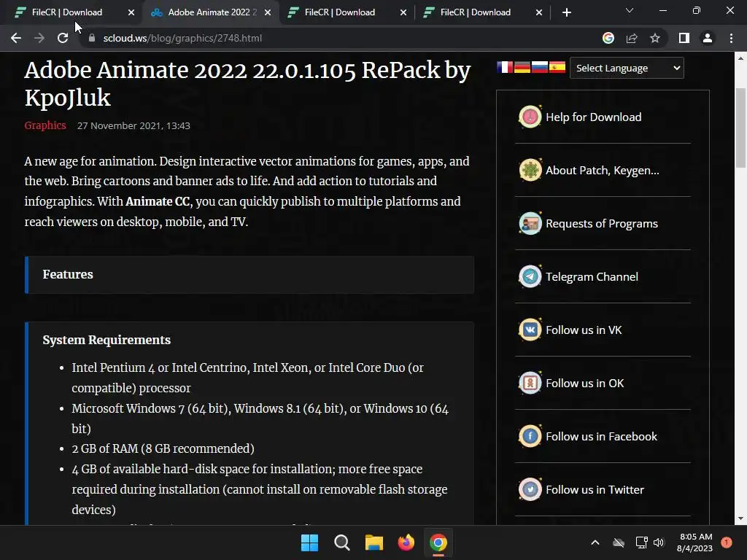
Task: Click the OK social icon
Action: pos(530,383)
